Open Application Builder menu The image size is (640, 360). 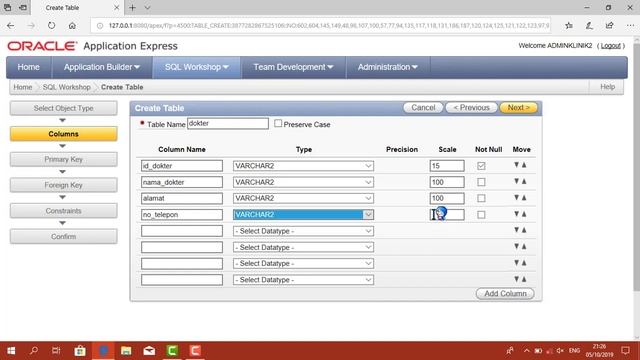click(102, 67)
